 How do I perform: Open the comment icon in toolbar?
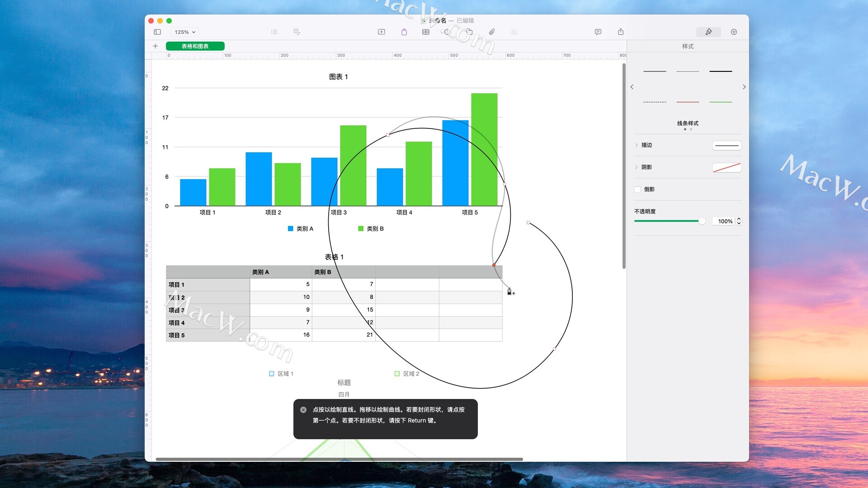tap(598, 32)
